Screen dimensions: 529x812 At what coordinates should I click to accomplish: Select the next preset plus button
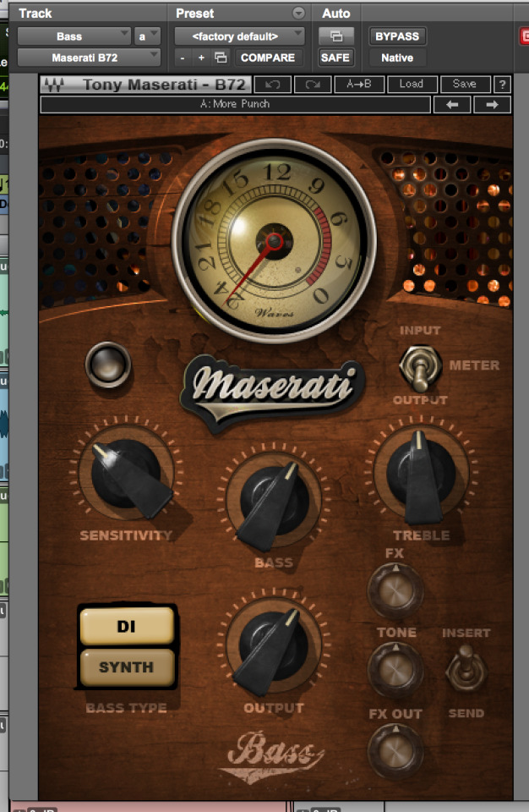point(201,58)
